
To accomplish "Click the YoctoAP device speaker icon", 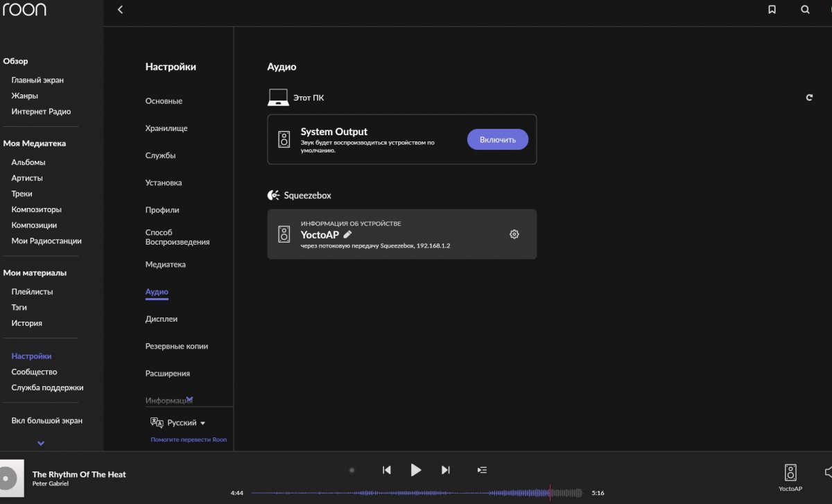I will coord(284,234).
